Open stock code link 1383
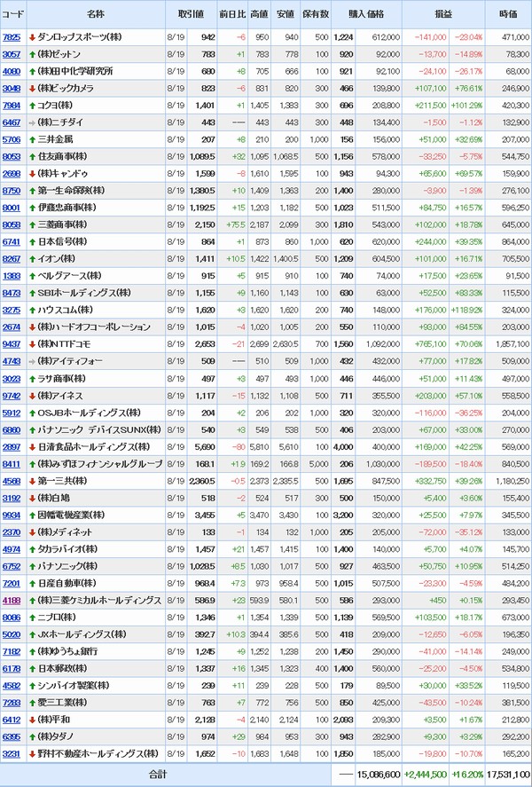 pyautogui.click(x=12, y=276)
